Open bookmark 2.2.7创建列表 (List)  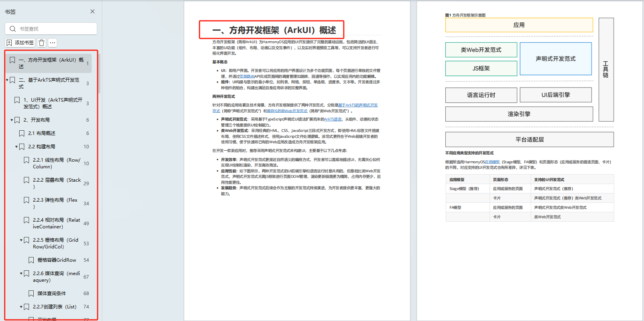point(54,307)
